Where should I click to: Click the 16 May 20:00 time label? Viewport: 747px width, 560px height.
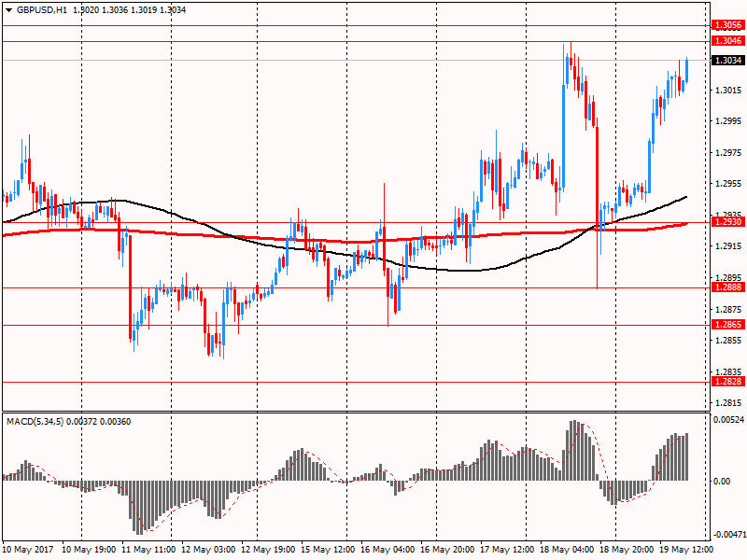pyautogui.click(x=447, y=550)
